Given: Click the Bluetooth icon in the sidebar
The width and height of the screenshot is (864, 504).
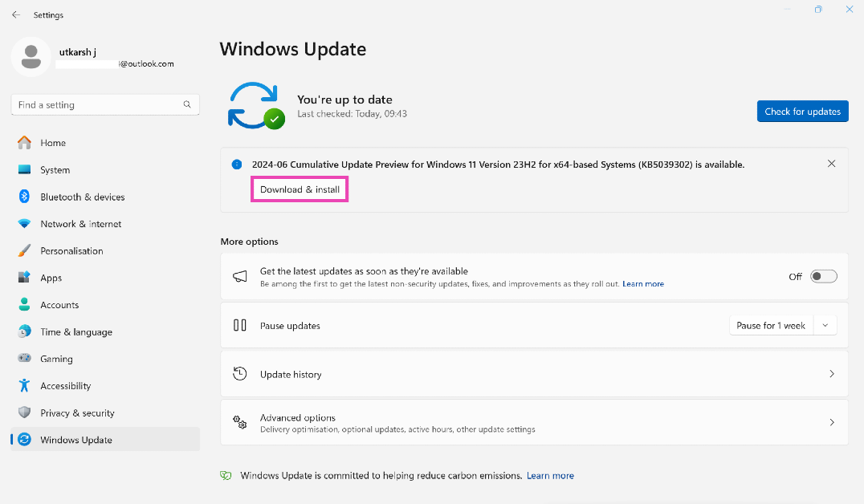Looking at the screenshot, I should [x=24, y=197].
